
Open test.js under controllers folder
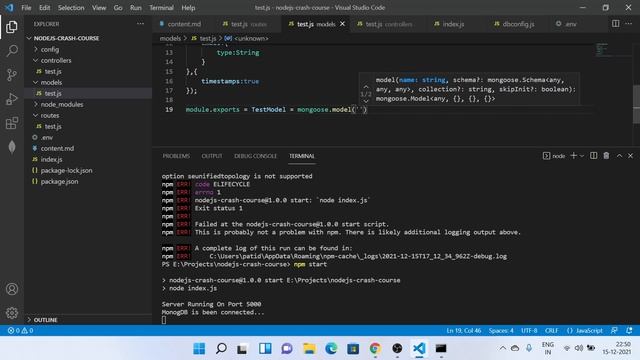click(53, 71)
